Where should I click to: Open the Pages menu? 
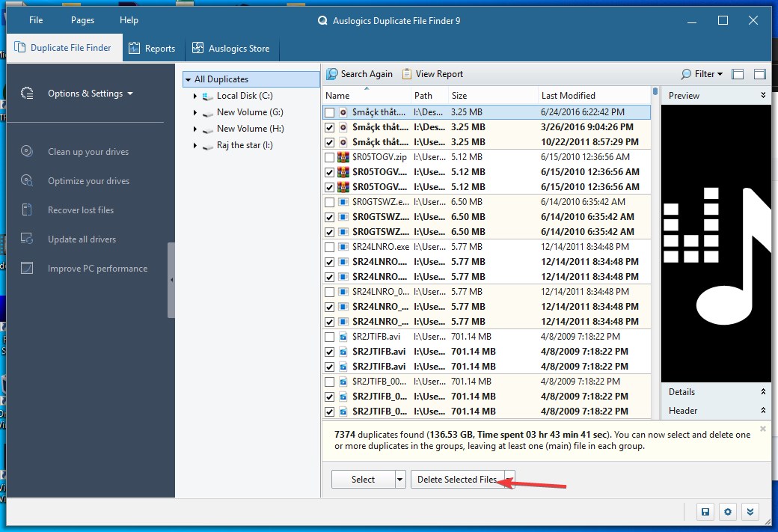pos(82,20)
